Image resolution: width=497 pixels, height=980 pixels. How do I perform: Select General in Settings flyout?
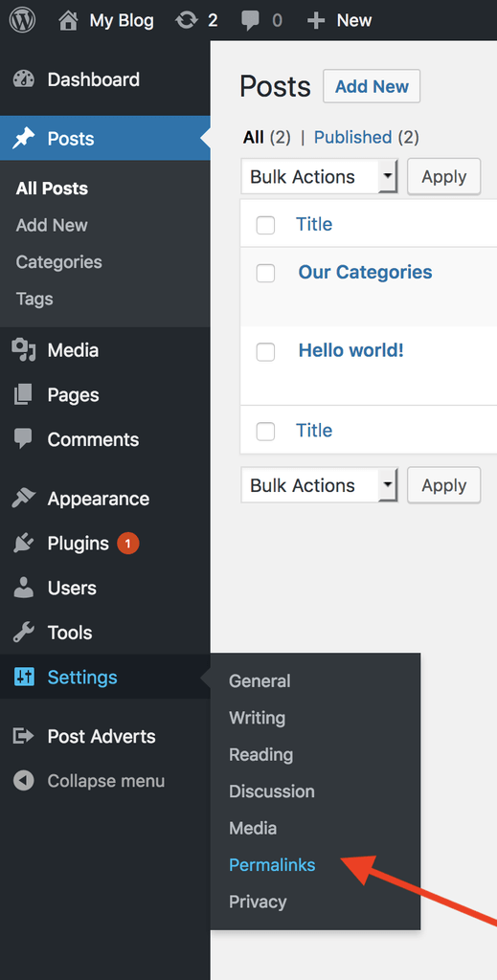[260, 681]
